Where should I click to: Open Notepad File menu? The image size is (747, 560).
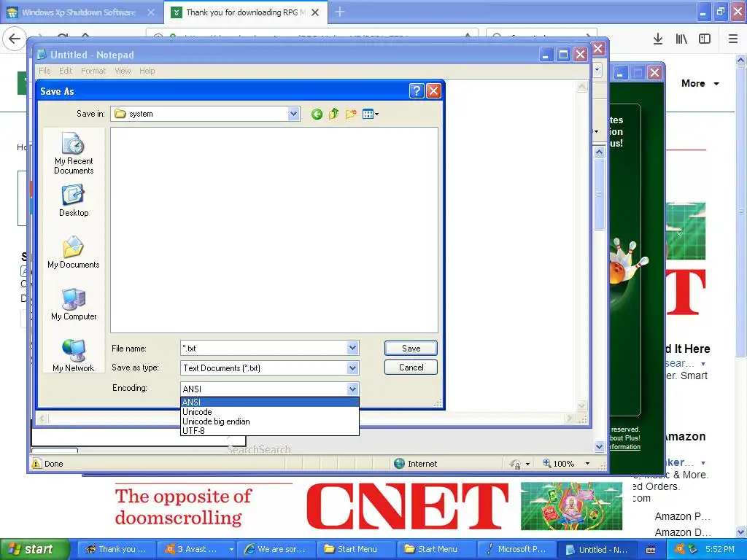click(44, 71)
